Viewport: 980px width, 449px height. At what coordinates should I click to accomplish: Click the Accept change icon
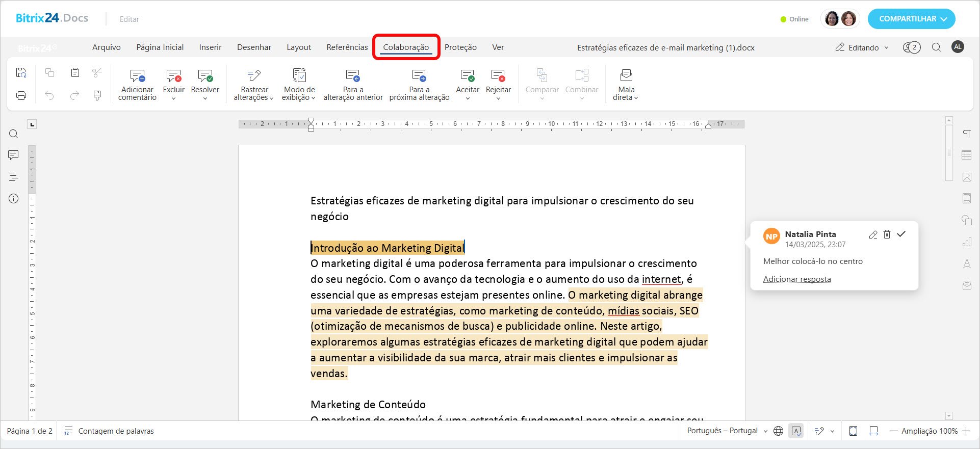[467, 76]
